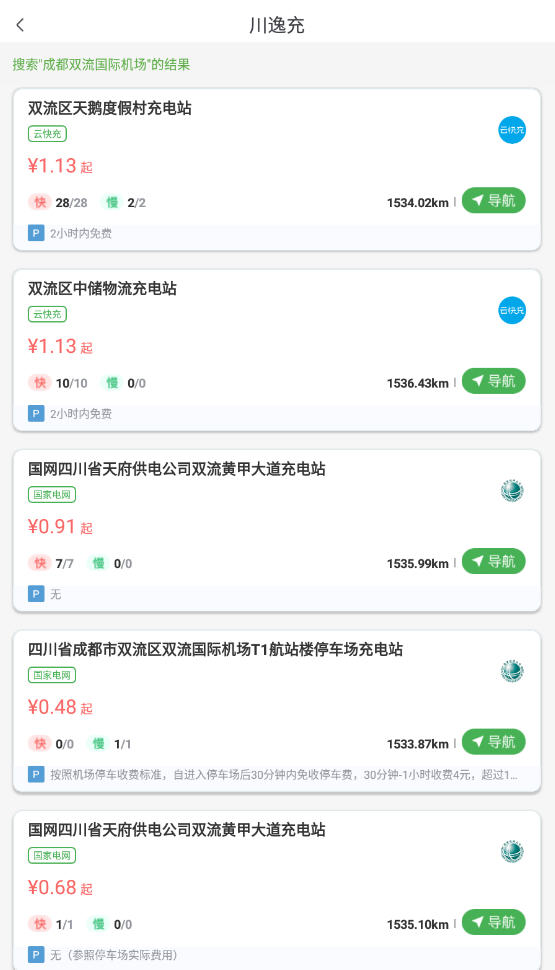Viewport: 555px width, 970px height.
Task: Click State Grid logo on ¥0.68 station
Action: pyautogui.click(x=512, y=852)
